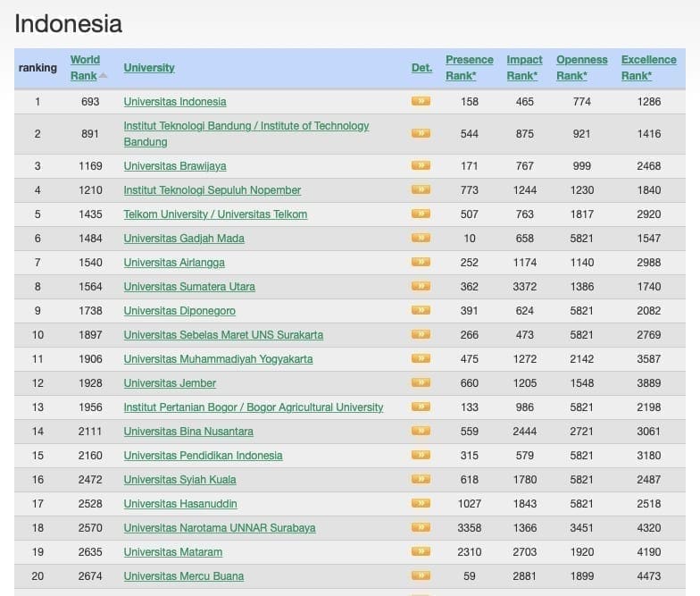700x596 pixels.
Task: Click details icon for Universitas Syiah Kuala
Action: tap(421, 479)
